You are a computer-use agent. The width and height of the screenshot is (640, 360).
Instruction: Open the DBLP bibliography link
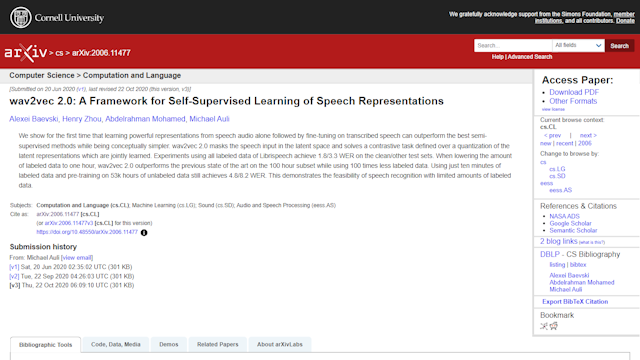[550, 254]
